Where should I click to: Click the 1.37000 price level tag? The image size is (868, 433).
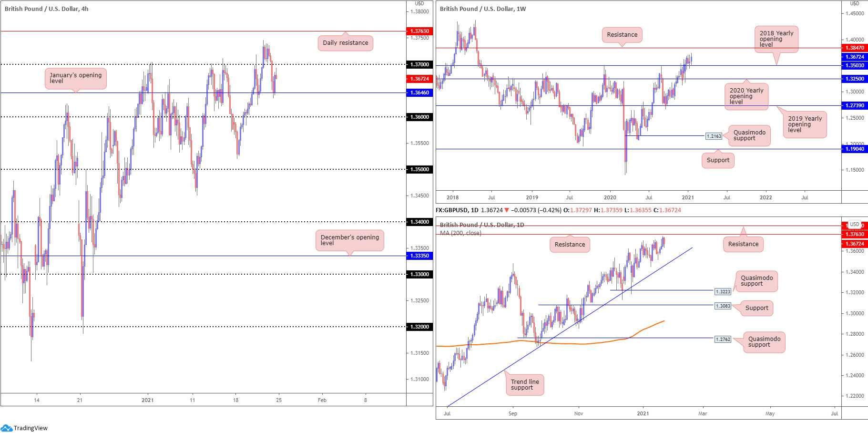click(419, 64)
